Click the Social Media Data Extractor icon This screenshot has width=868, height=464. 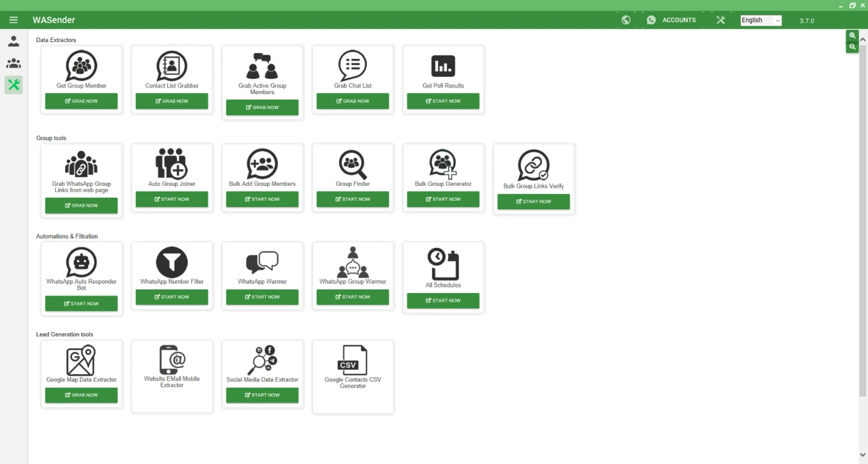tap(262, 361)
